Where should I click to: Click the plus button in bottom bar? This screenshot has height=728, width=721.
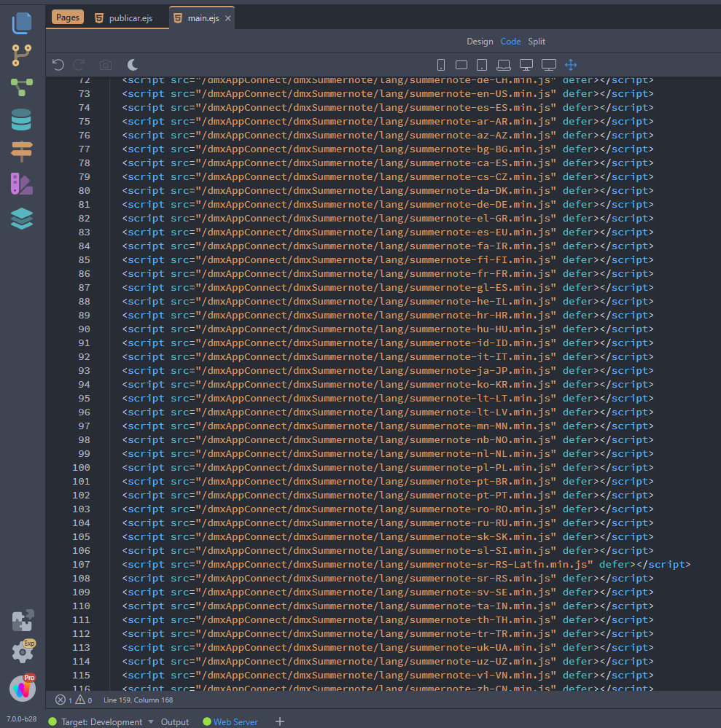coord(280,721)
